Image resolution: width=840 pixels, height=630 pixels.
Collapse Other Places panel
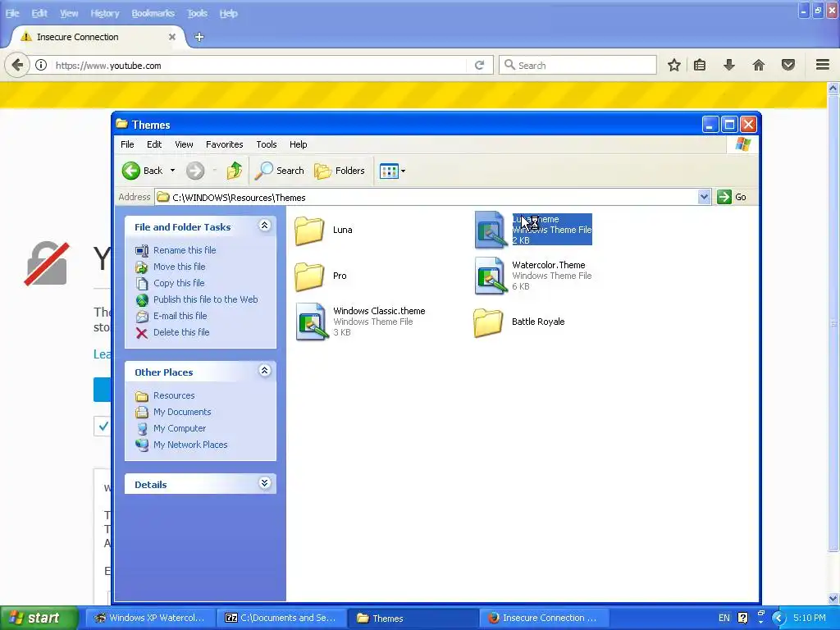[265, 371]
